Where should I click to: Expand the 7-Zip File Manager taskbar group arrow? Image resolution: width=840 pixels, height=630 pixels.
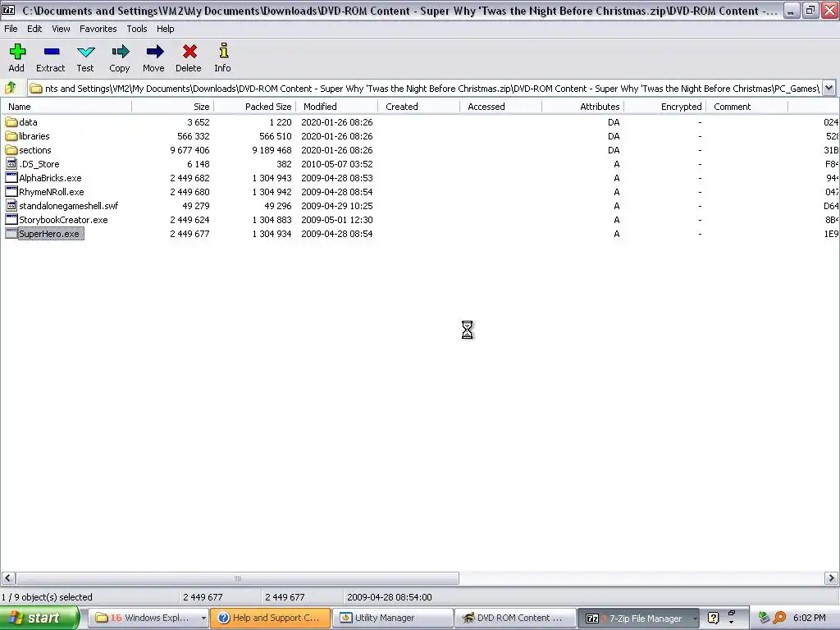point(694,619)
